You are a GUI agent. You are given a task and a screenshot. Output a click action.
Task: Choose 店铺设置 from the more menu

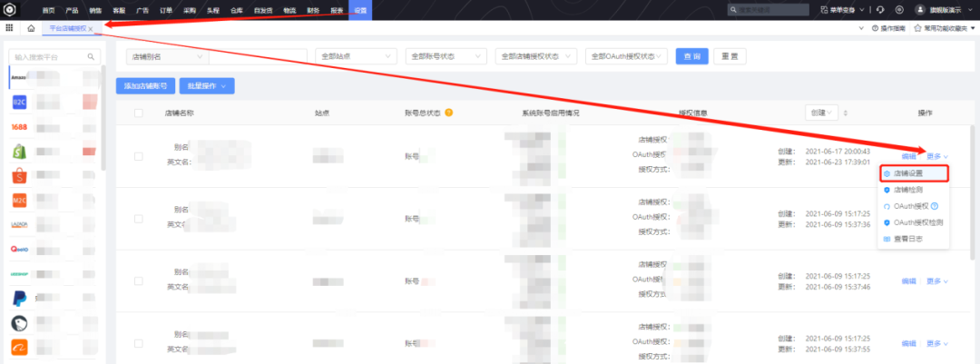pyautogui.click(x=912, y=173)
